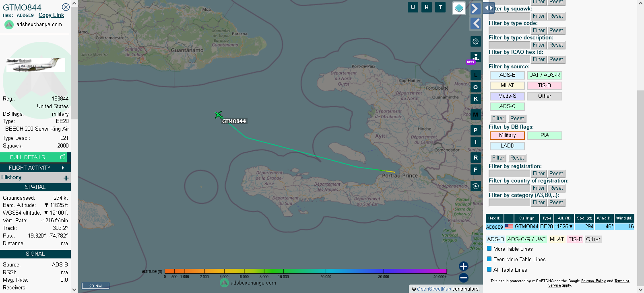Sort table by Type column

(547, 218)
